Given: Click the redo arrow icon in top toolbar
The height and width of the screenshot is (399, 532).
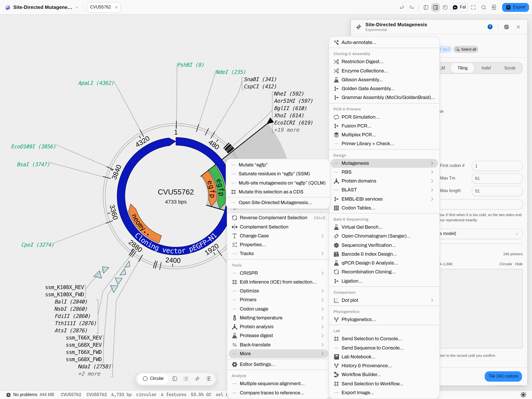Looking at the screenshot, I should (x=412, y=7).
